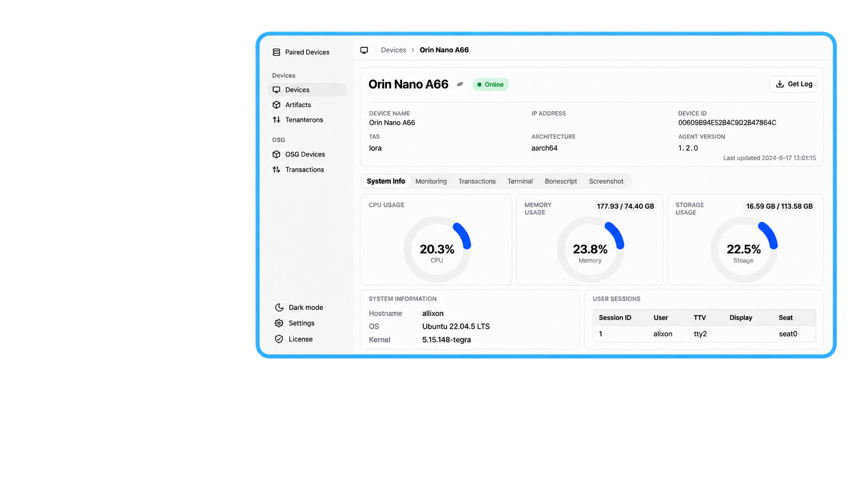Open OSG Devices section
Screen dimensions: 859x504
[x=299, y=155]
